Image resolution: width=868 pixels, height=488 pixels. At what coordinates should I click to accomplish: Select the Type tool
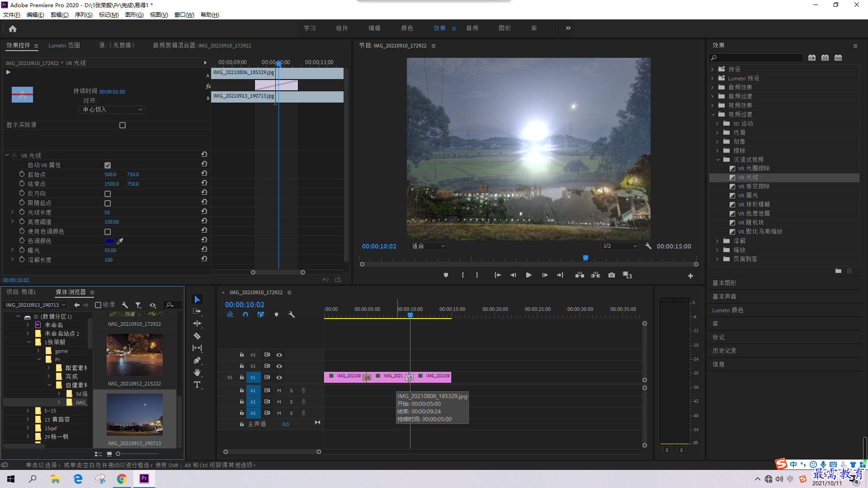pos(197,385)
